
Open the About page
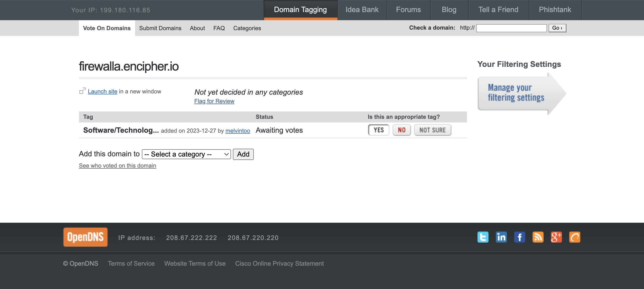[x=197, y=28]
